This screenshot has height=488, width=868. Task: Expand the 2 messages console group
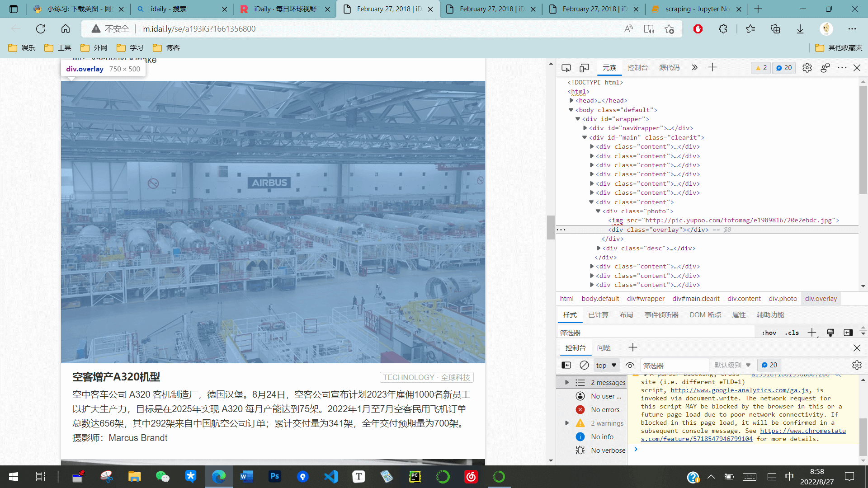(567, 382)
